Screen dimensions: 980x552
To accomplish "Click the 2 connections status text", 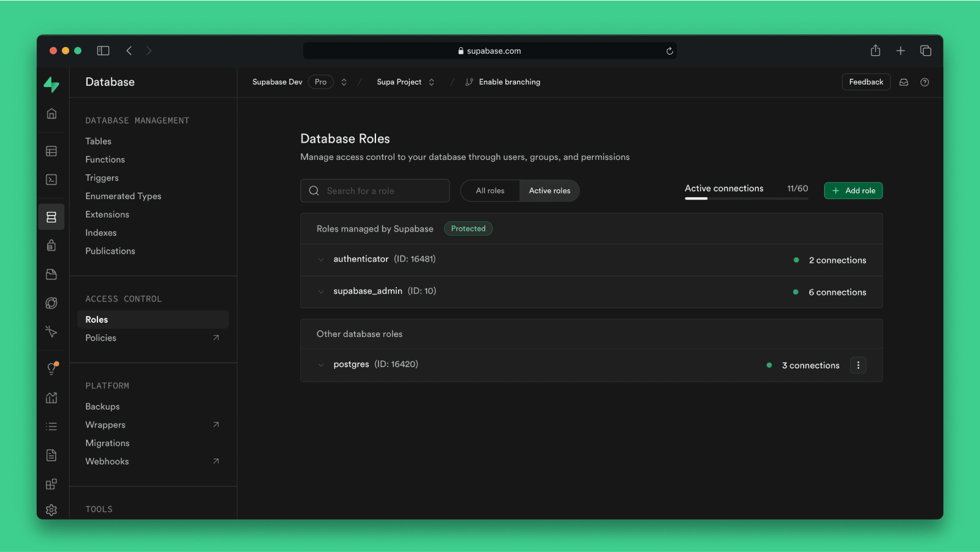I will pos(837,260).
